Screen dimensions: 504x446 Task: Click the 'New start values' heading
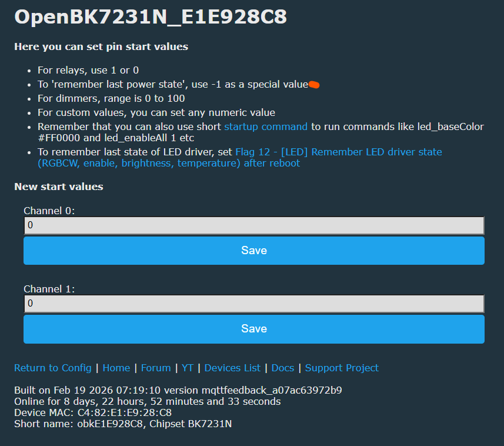click(x=59, y=187)
